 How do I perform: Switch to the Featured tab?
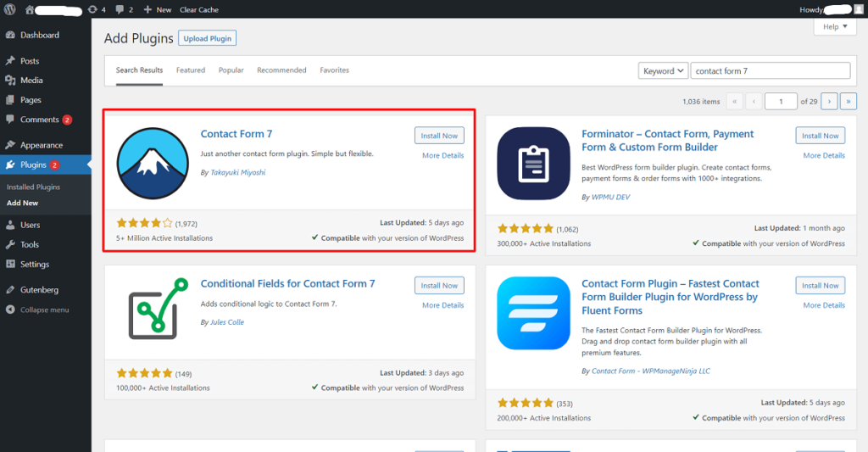point(191,70)
